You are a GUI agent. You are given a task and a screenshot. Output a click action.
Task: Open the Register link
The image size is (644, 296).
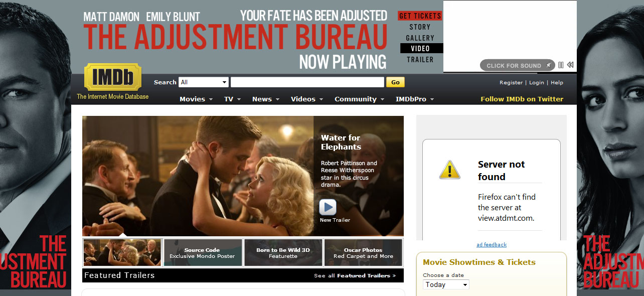pyautogui.click(x=511, y=83)
